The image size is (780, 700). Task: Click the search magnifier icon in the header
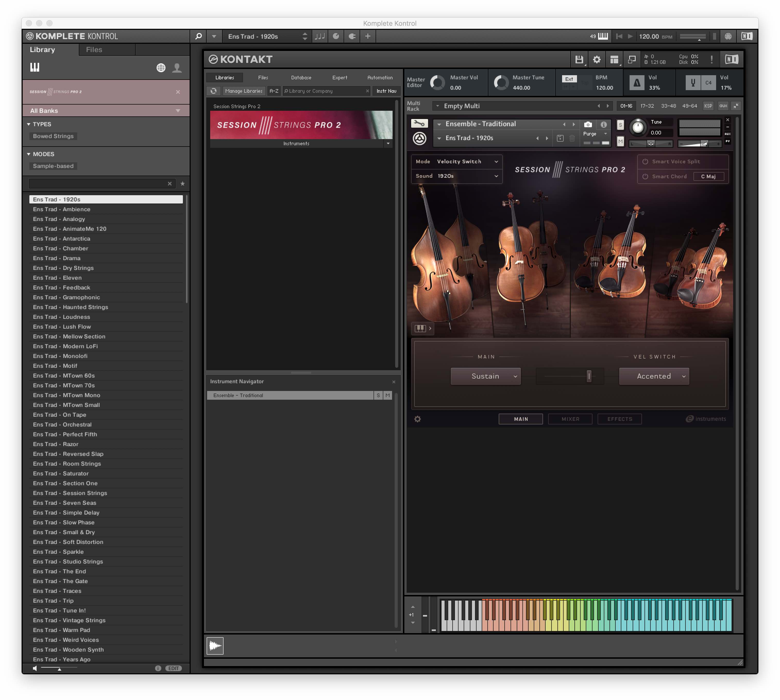[198, 36]
